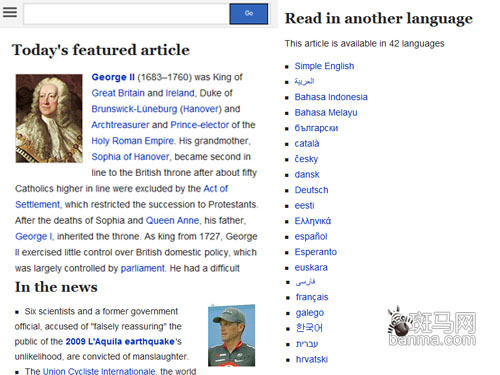Select the Arabic language link
Viewport: 500px width, 375px height.
pos(304,81)
